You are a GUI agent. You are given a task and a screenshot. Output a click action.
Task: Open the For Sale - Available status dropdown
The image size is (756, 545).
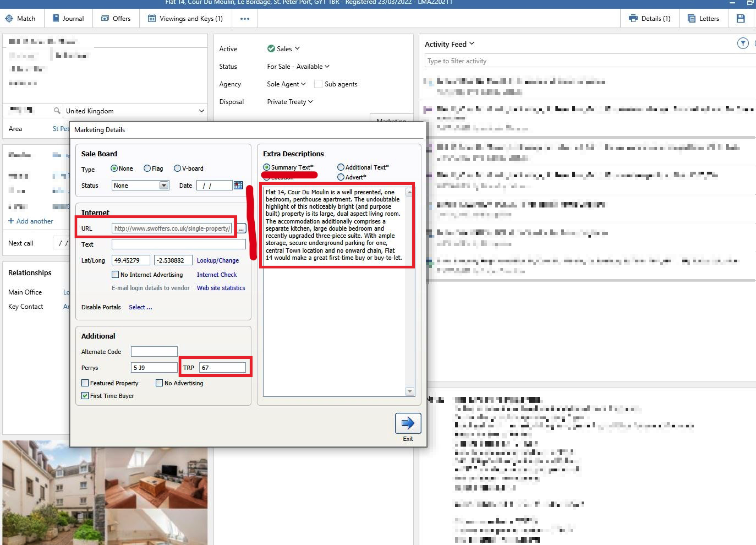pyautogui.click(x=327, y=66)
